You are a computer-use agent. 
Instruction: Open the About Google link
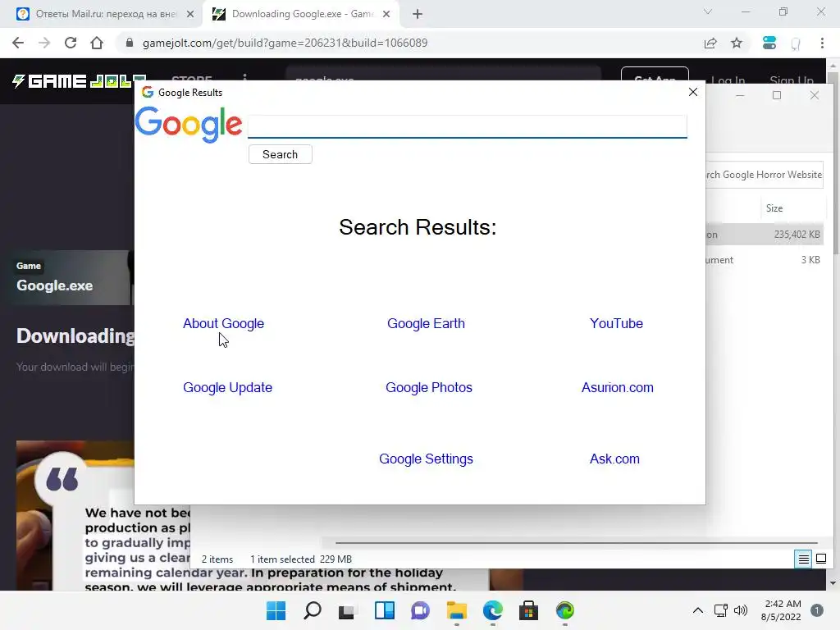pyautogui.click(x=223, y=323)
